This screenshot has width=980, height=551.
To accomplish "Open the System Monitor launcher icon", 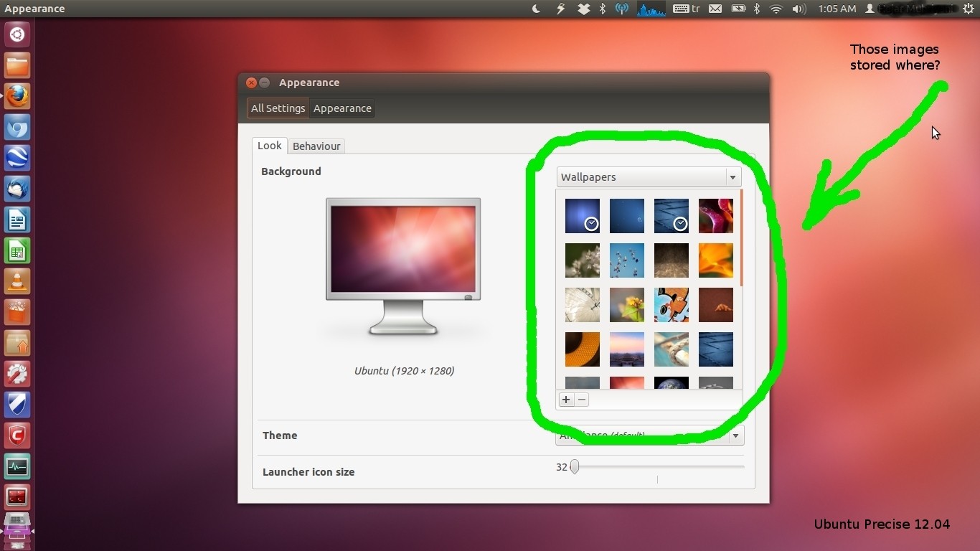I will point(17,466).
